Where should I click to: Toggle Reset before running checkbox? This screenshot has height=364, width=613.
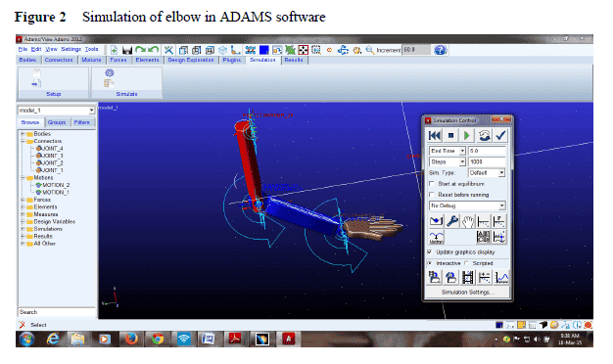click(432, 195)
